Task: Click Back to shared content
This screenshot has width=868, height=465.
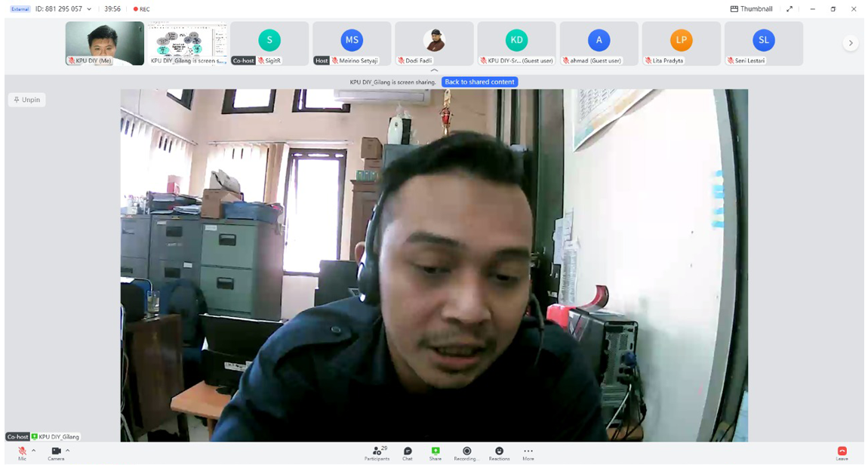Action: (479, 82)
